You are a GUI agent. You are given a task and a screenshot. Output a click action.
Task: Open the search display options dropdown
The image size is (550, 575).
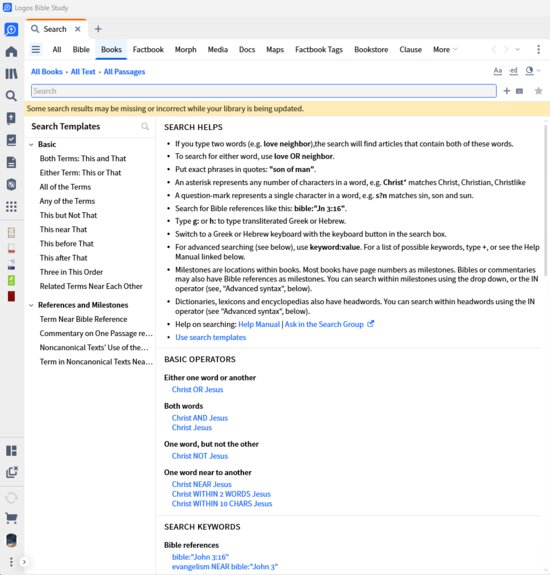[532, 70]
